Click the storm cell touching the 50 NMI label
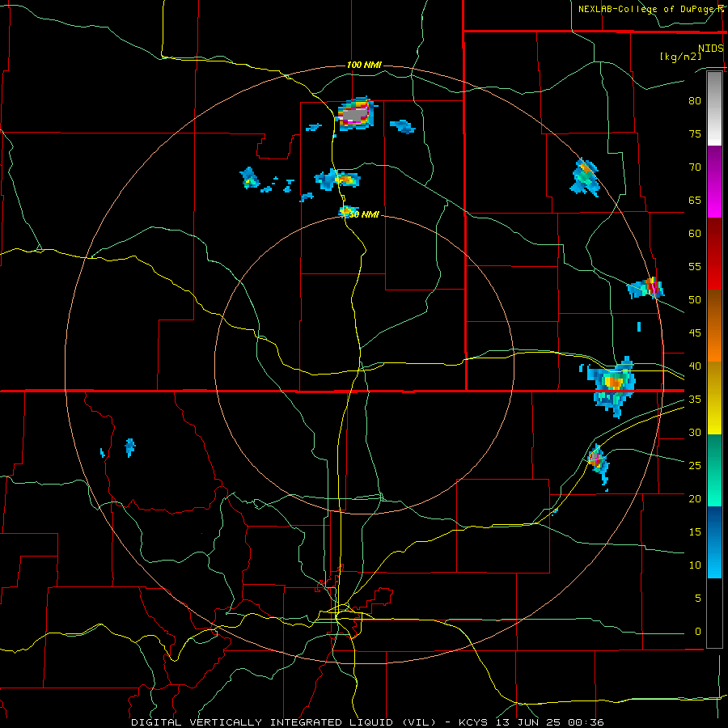Screen dimensions: 728x728 (x=347, y=212)
